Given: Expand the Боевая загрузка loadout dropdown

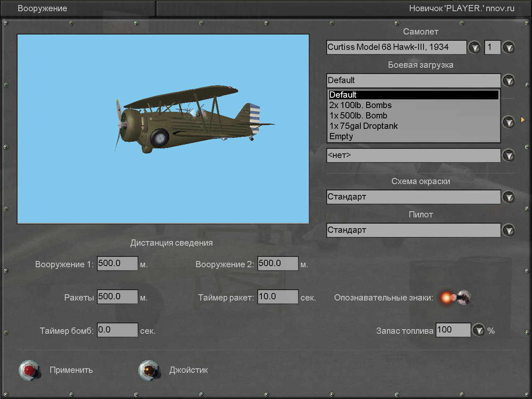Looking at the screenshot, I should (x=508, y=81).
